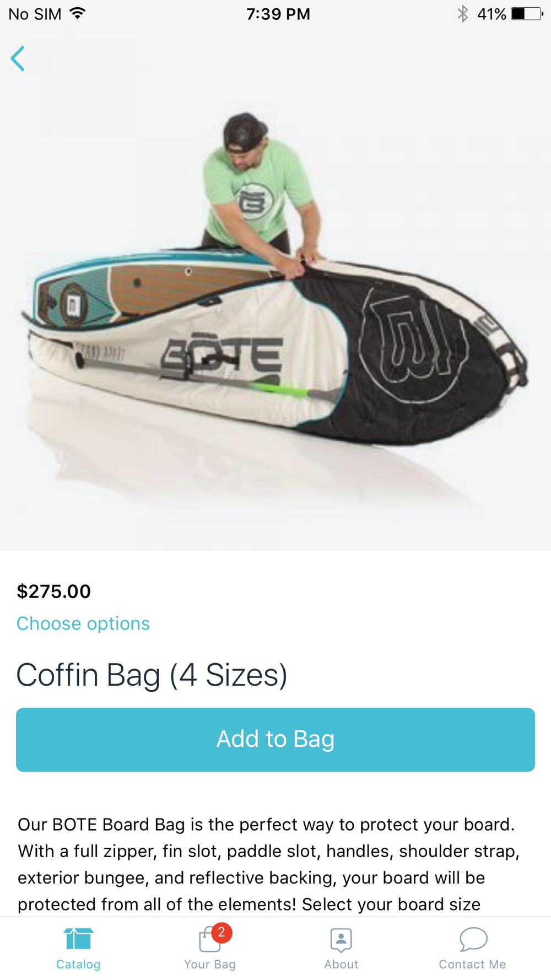Tap the Coffin Bag (4 Sizes) title
The height and width of the screenshot is (980, 551).
pyautogui.click(x=152, y=675)
